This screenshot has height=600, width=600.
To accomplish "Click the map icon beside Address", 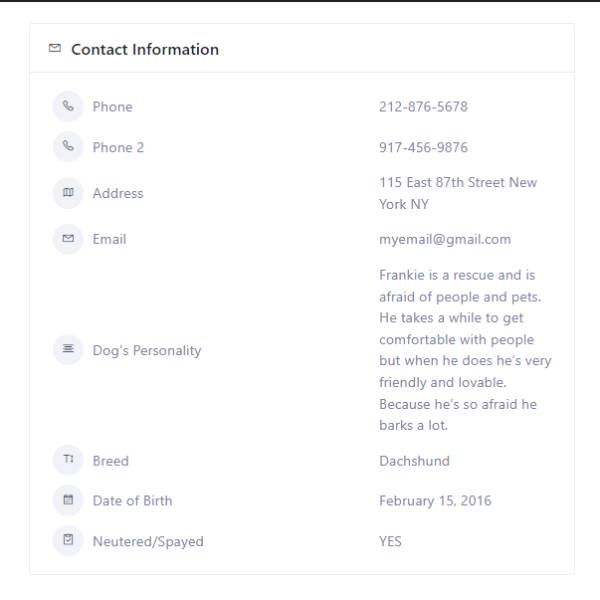I will (68, 192).
